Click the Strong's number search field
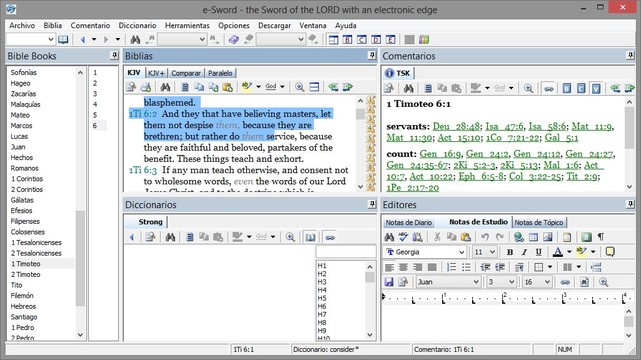The width and height of the screenshot is (641, 360). 346,251
